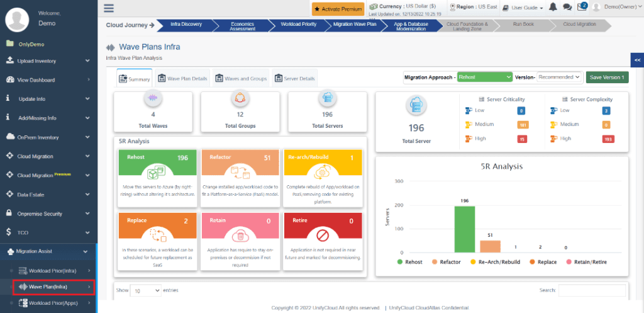This screenshot has height=313, width=644.
Task: Switch to Wave Plan Details tab
Action: (x=183, y=78)
